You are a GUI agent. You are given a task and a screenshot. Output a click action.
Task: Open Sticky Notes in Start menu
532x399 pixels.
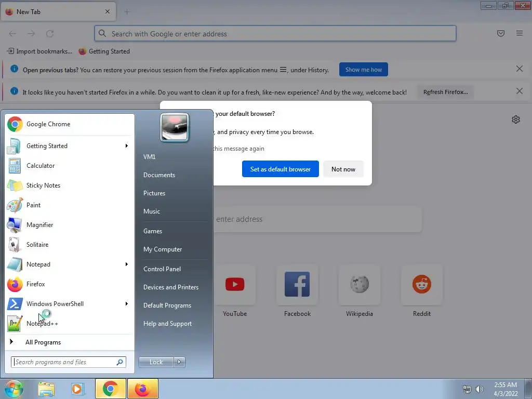click(70, 185)
